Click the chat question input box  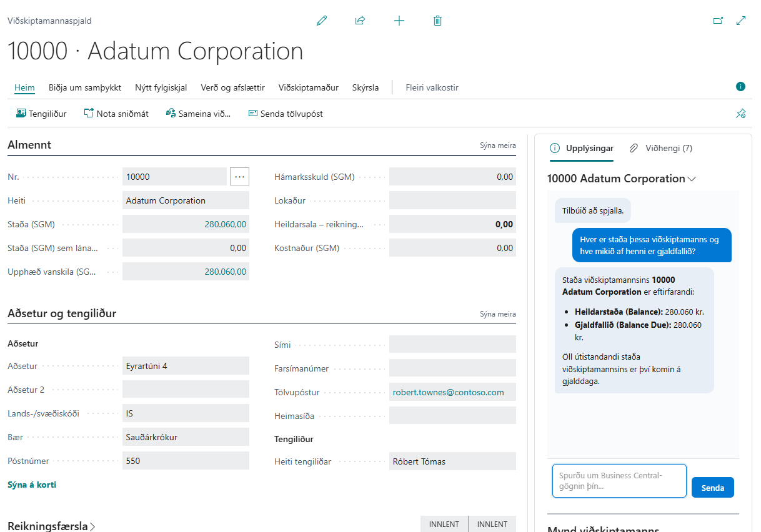(619, 481)
